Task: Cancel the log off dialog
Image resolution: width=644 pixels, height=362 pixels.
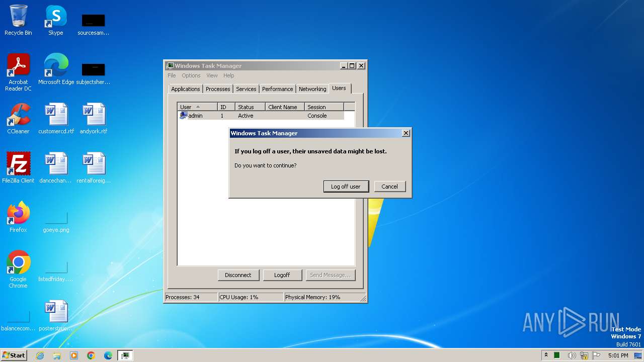Action: pyautogui.click(x=389, y=187)
